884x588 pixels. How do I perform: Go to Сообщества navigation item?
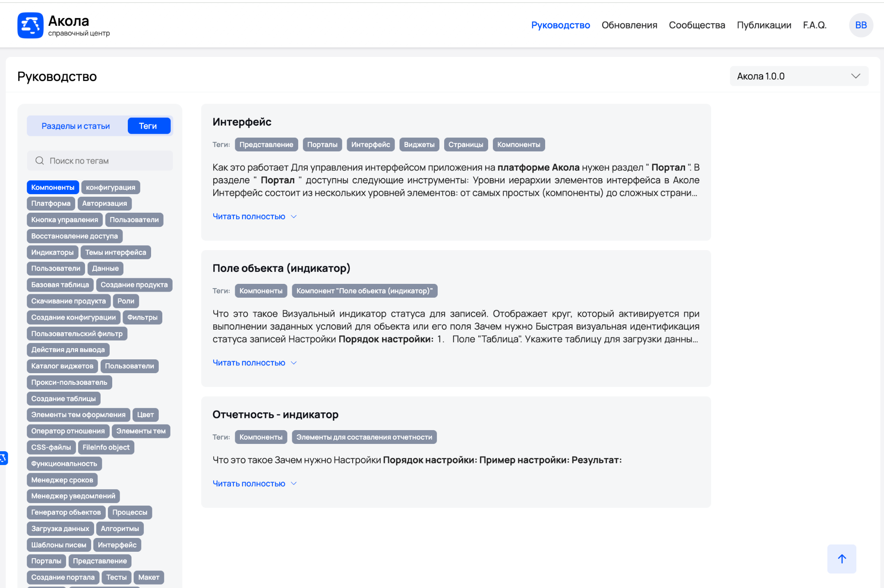697,25
